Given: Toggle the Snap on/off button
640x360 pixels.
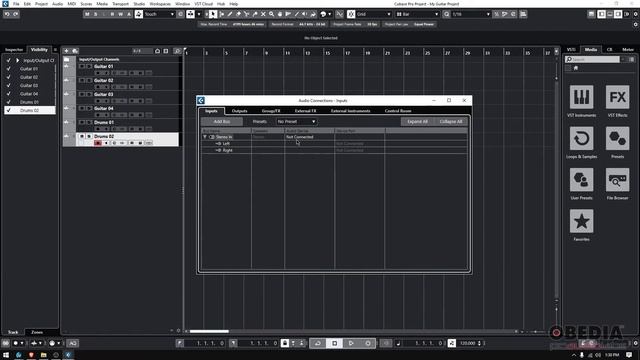Looking at the screenshot, I should pos(351,14).
